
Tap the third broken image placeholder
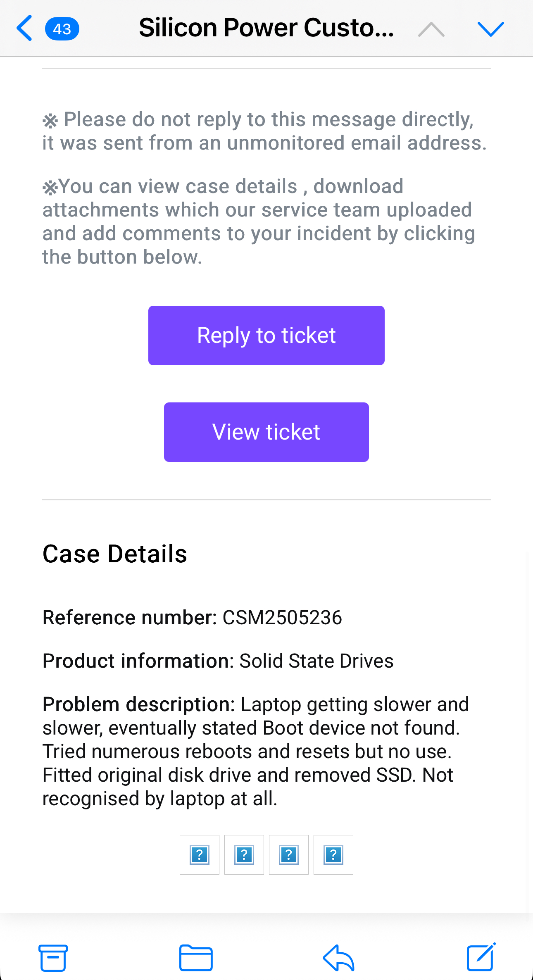point(289,855)
